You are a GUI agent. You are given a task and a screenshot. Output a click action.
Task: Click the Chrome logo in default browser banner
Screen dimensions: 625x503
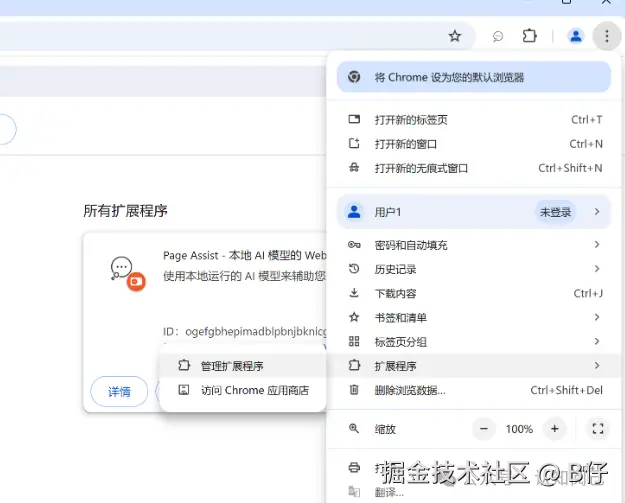[354, 77]
